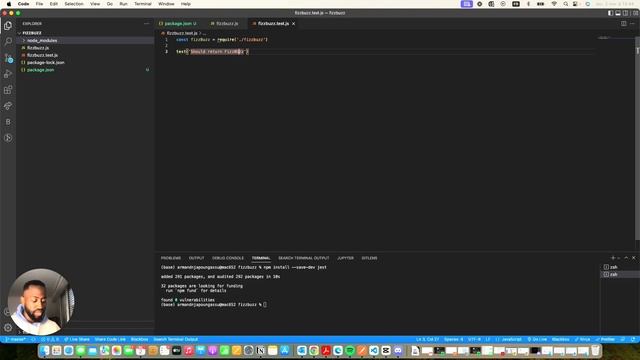The width and height of the screenshot is (640, 360).
Task: Switch to the Output panel tab
Action: pos(196,258)
